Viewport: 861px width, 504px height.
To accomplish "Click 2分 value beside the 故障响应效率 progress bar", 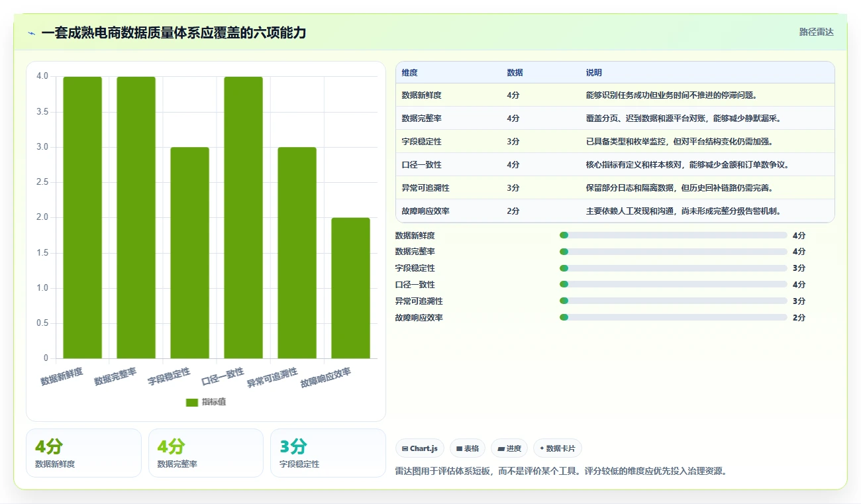I will click(x=799, y=318).
